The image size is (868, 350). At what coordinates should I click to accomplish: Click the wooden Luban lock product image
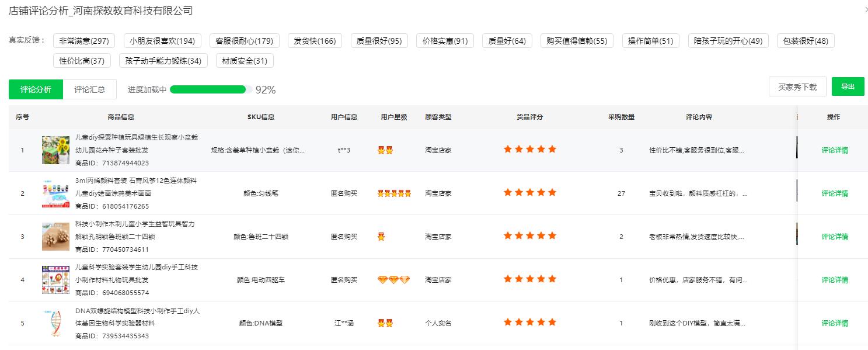click(x=55, y=237)
